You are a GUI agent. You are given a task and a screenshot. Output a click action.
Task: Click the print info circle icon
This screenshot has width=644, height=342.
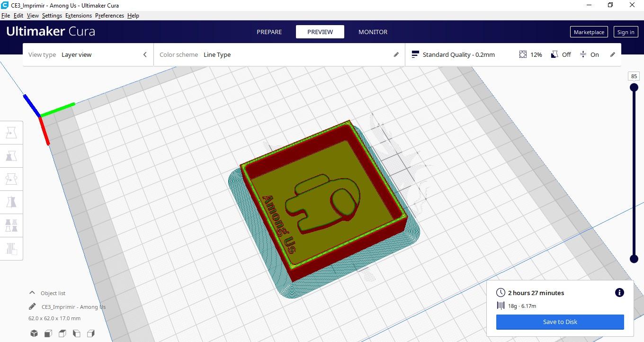coord(619,292)
